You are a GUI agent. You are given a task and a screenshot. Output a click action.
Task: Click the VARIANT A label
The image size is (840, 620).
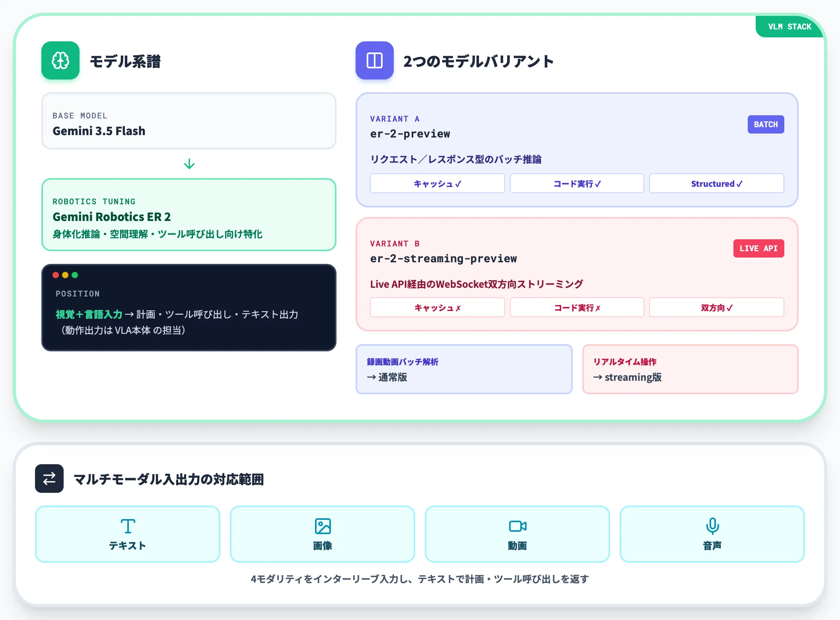[x=395, y=119]
